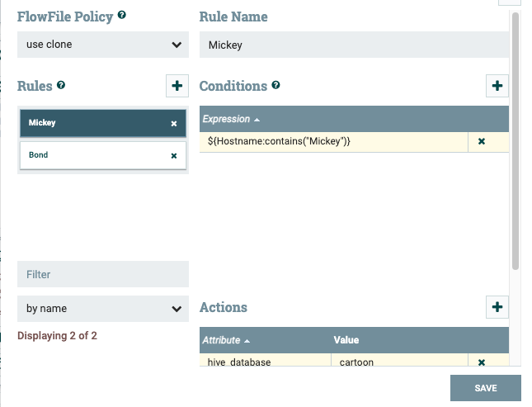Show Rules help tooltip icon
The image size is (532, 407).
tap(61, 85)
